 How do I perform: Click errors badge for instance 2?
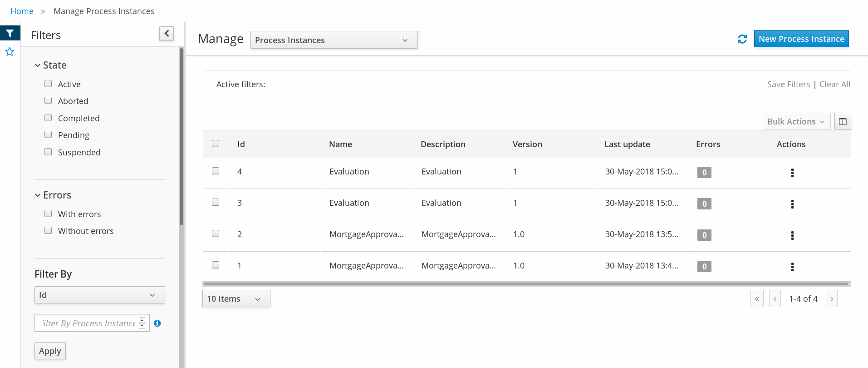coord(704,235)
